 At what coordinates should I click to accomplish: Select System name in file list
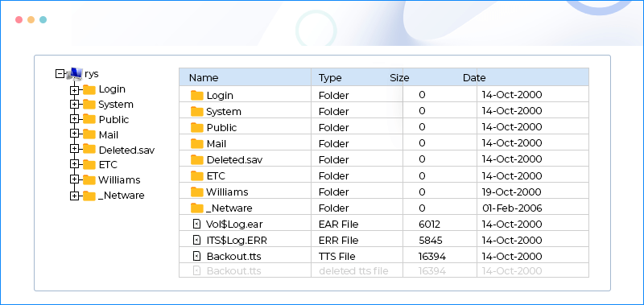coord(224,112)
